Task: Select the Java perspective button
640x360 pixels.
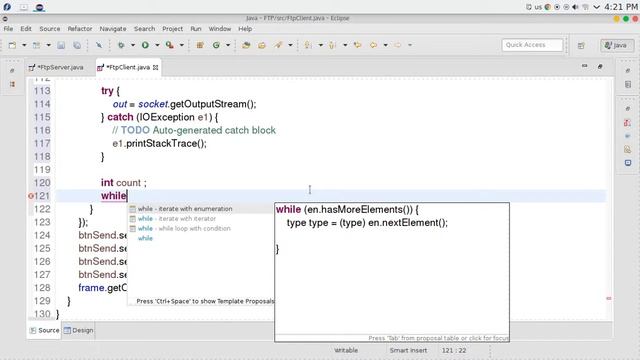Action: (x=617, y=45)
